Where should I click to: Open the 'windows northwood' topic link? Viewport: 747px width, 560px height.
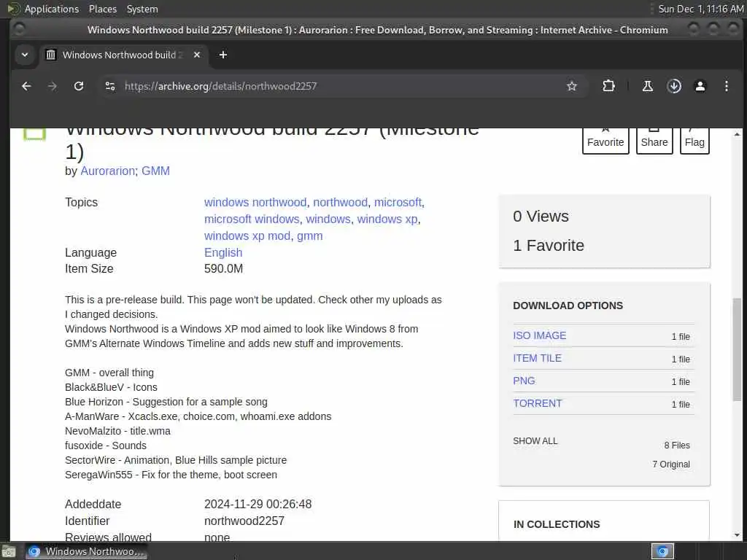tap(255, 203)
